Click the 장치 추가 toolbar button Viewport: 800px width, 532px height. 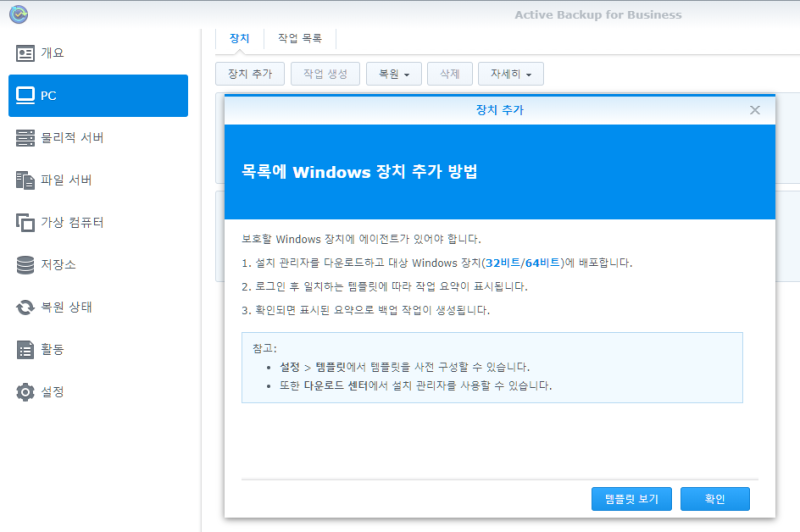tap(250, 74)
